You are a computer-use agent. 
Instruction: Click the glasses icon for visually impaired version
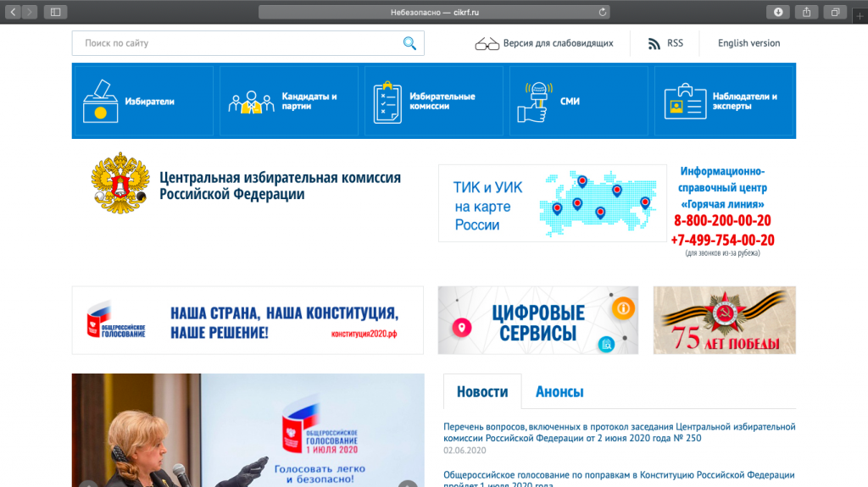[x=487, y=44]
